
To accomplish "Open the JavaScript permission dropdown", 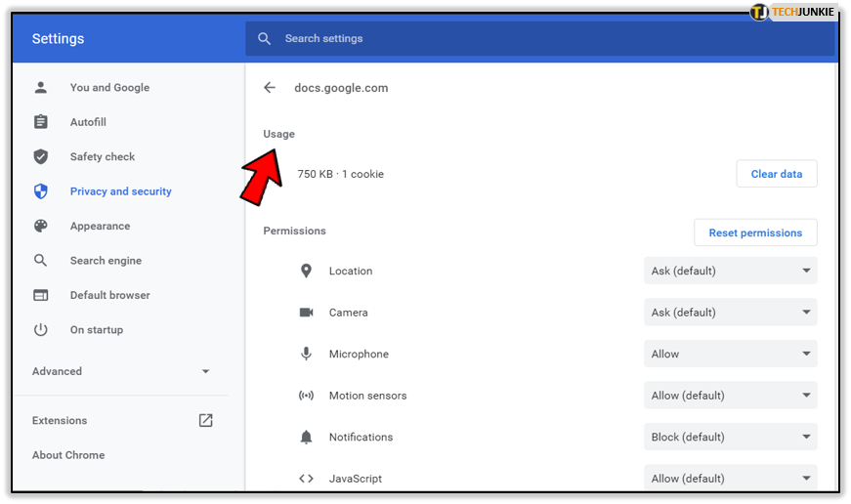I will [x=731, y=478].
